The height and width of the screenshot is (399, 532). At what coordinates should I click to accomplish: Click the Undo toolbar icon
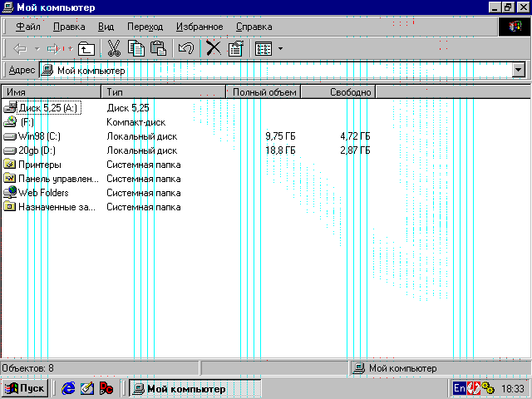[x=186, y=48]
